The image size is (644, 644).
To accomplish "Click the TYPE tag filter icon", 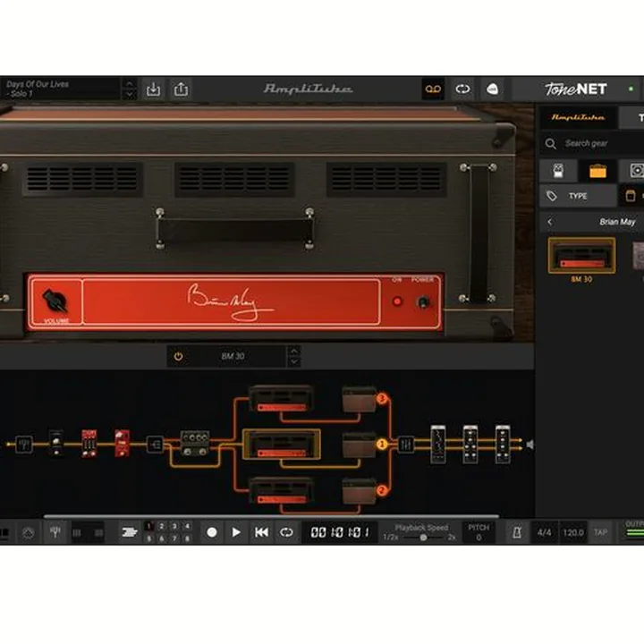I will (x=552, y=196).
